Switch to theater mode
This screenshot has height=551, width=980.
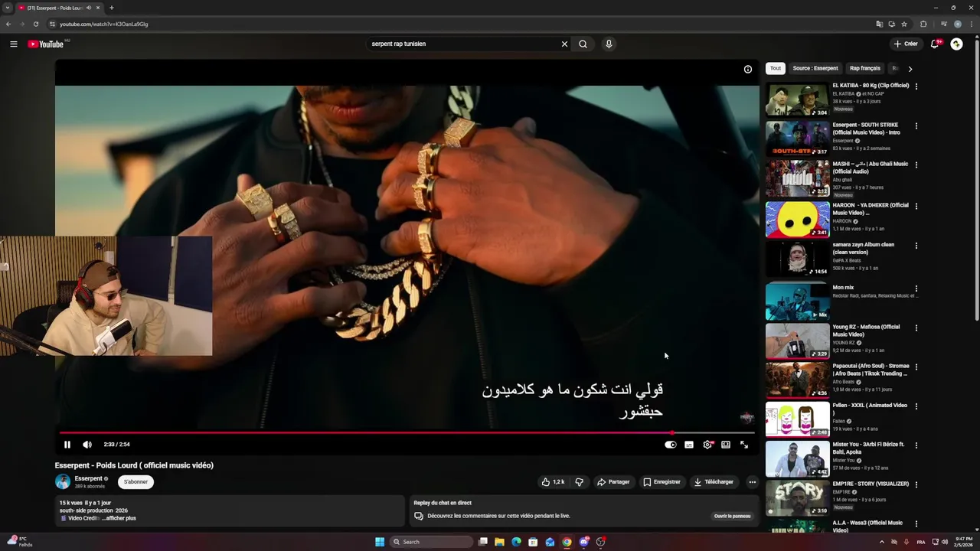(726, 445)
